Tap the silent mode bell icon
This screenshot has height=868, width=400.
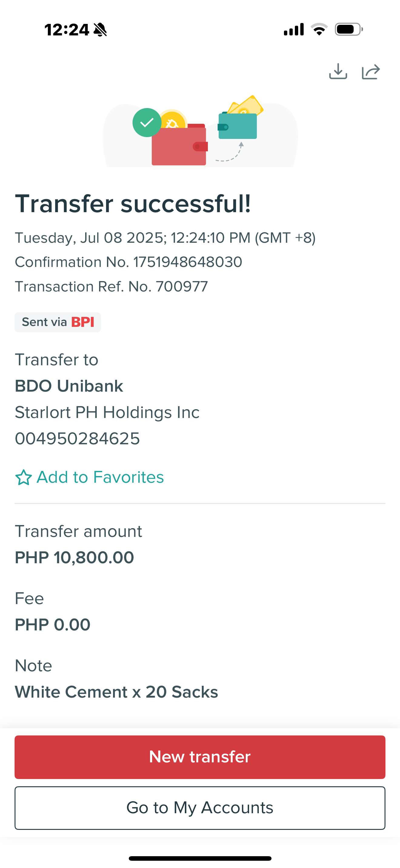[x=100, y=30]
